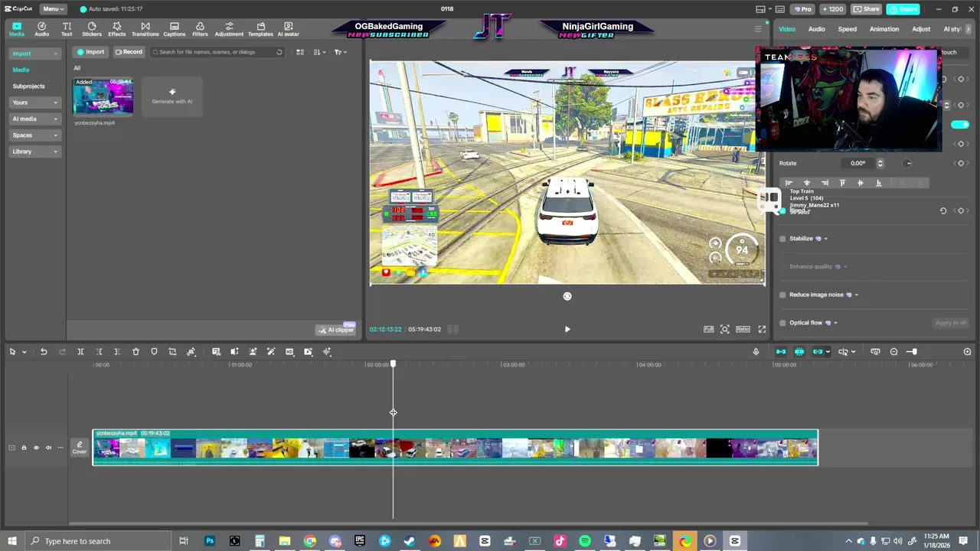This screenshot has height=551, width=980.
Task: Click rotation dial next to Rotate value
Action: coord(908,163)
